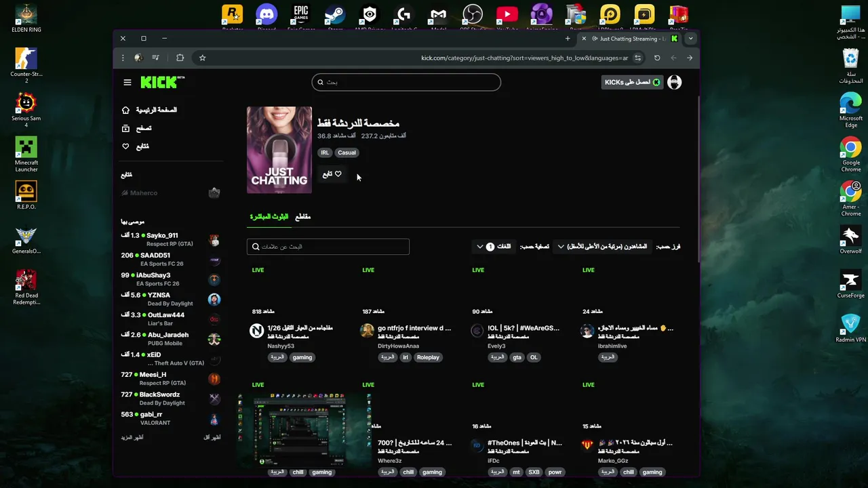Switch to البثوث المباشرة tab
Image resolution: width=868 pixels, height=488 pixels.
point(269,217)
